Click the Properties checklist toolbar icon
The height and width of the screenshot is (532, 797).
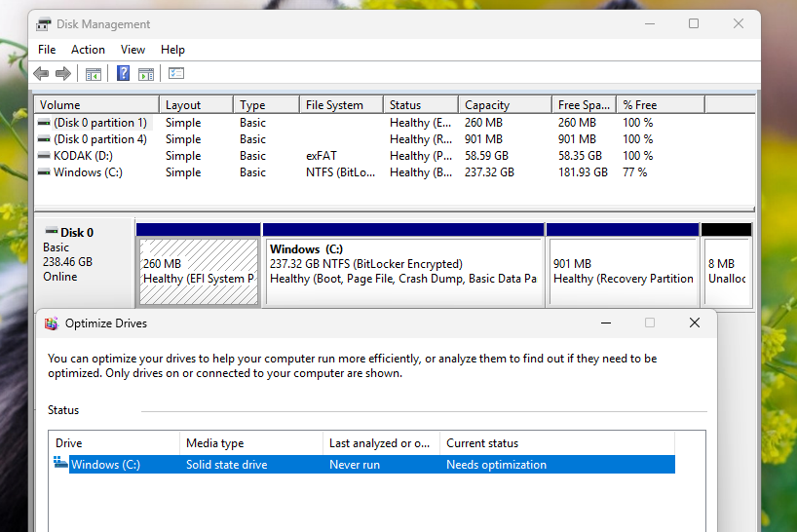click(176, 74)
